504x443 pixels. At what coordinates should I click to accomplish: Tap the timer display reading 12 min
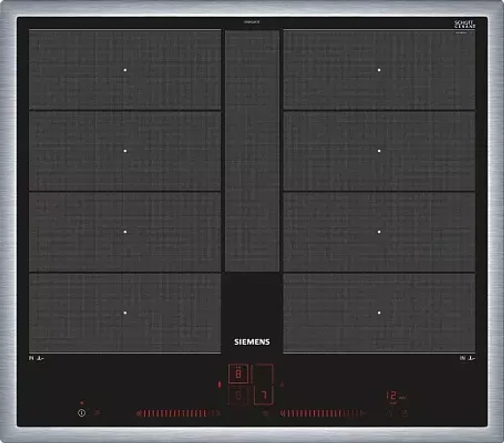(x=396, y=396)
